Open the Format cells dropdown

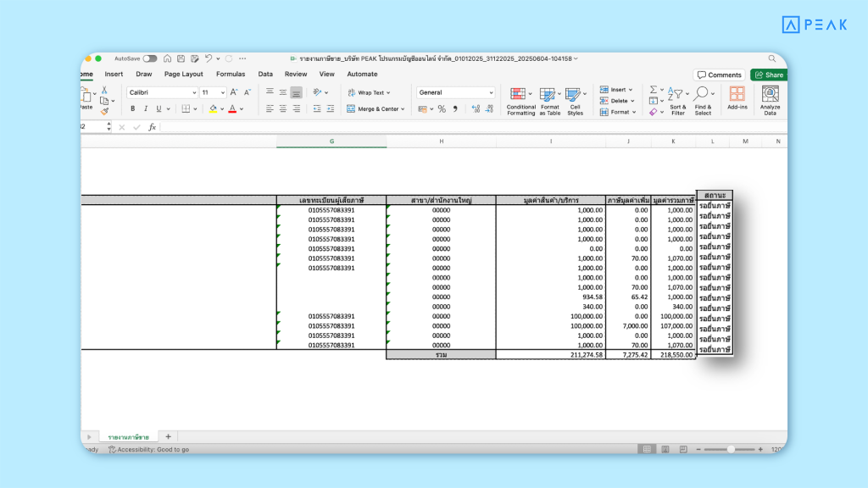[x=618, y=112]
